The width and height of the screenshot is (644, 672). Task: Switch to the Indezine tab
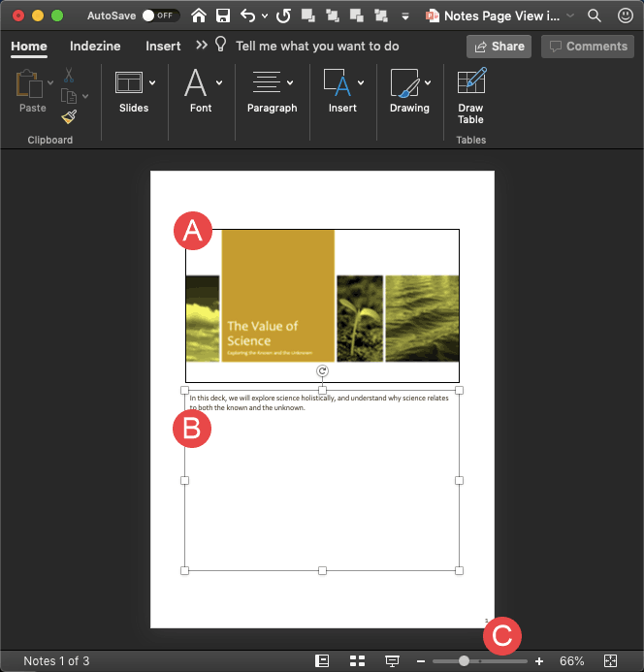pyautogui.click(x=95, y=47)
